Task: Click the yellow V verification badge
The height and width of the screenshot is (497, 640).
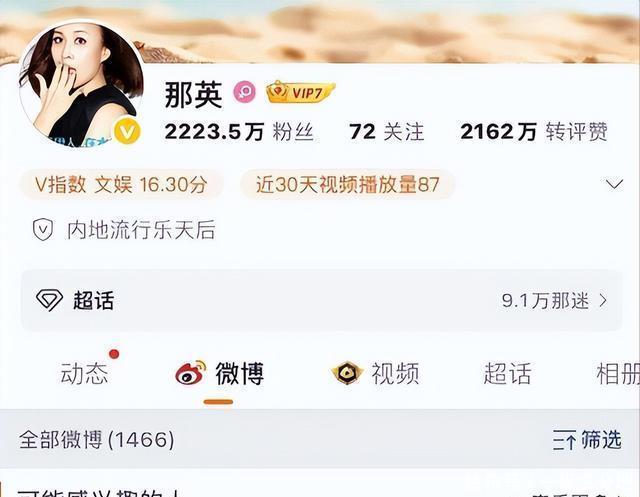Action: pyautogui.click(x=127, y=131)
